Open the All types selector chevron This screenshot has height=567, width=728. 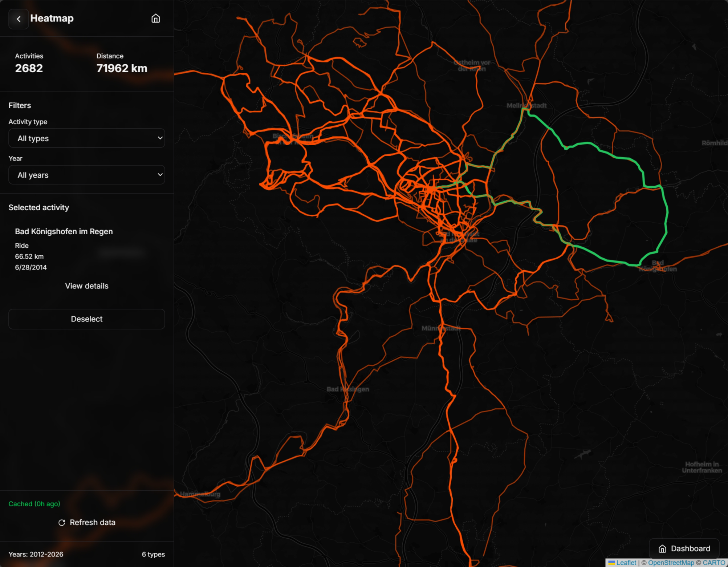[x=159, y=138]
